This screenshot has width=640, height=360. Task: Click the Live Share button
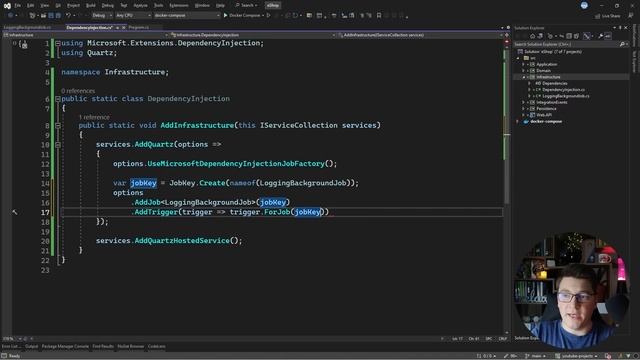(607, 16)
